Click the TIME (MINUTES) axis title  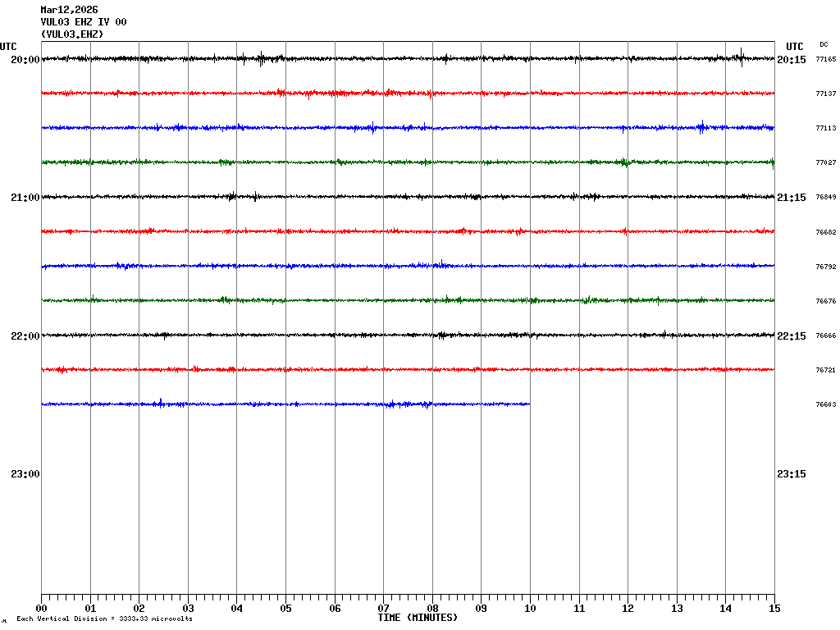(418, 618)
